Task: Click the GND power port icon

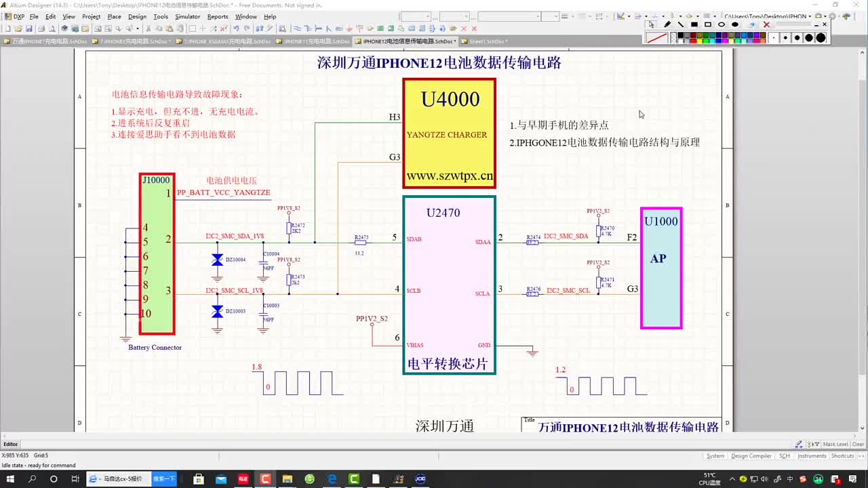Action: (349, 28)
